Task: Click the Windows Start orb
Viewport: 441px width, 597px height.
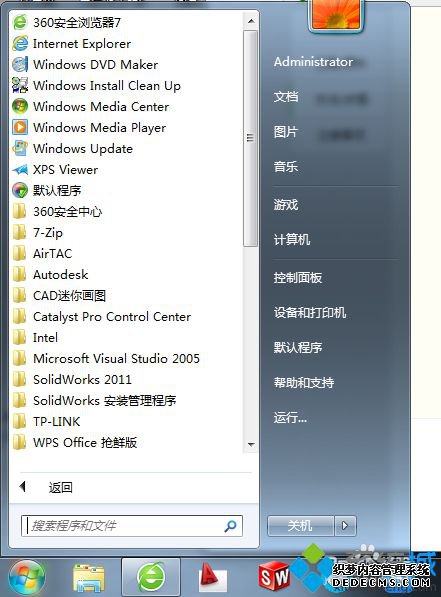Action: [x=27, y=578]
